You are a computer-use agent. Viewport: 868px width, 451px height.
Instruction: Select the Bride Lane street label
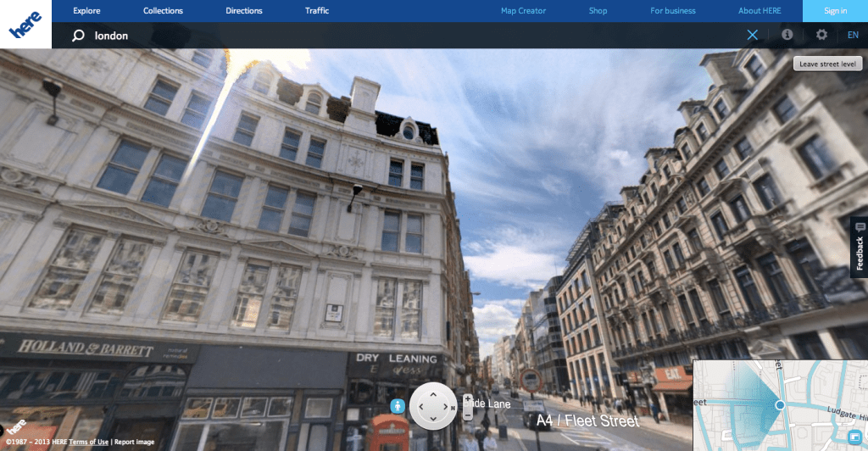tap(487, 404)
